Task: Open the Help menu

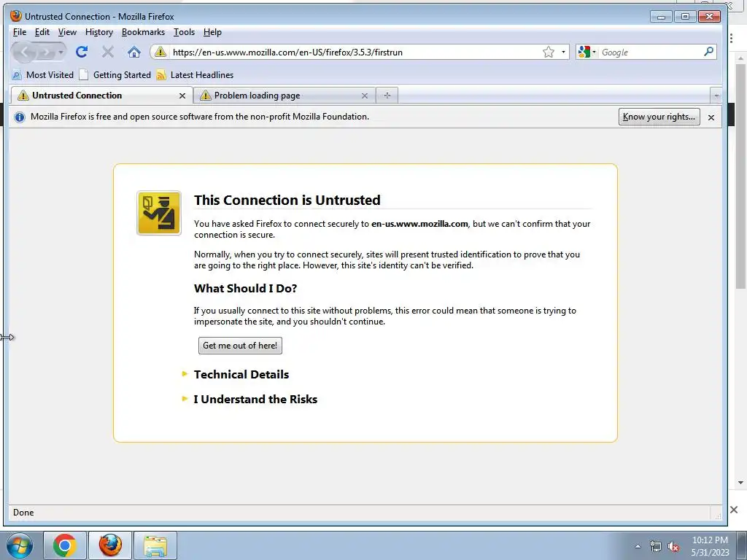Action: (x=212, y=32)
